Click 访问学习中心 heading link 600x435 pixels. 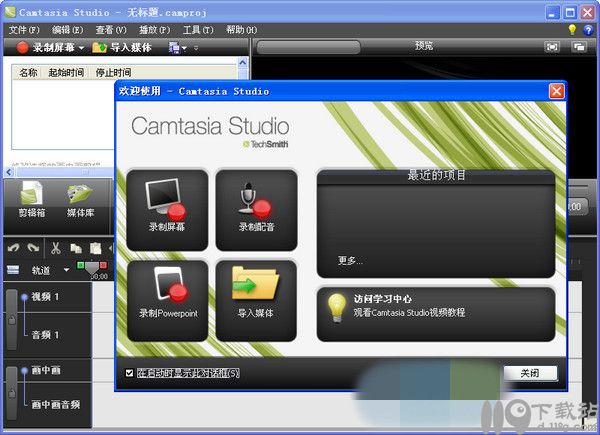tap(383, 299)
